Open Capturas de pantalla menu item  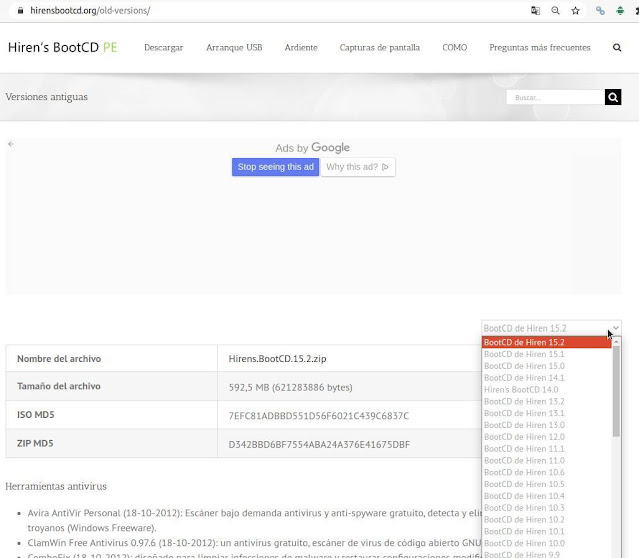coord(379,47)
